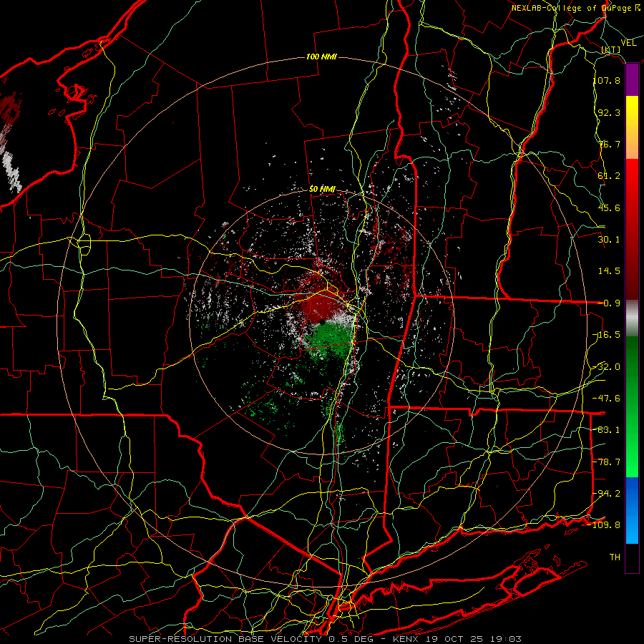
Task: Click the 50 NMI range ring label
Action: click(x=323, y=190)
